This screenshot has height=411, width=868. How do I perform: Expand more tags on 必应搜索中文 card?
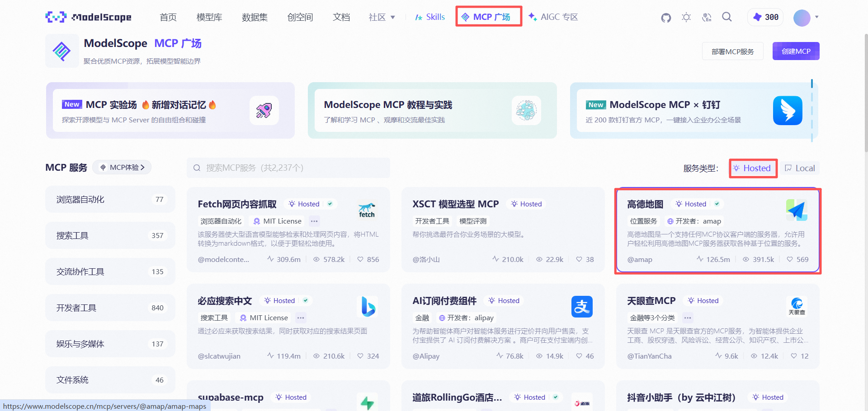[x=301, y=318]
